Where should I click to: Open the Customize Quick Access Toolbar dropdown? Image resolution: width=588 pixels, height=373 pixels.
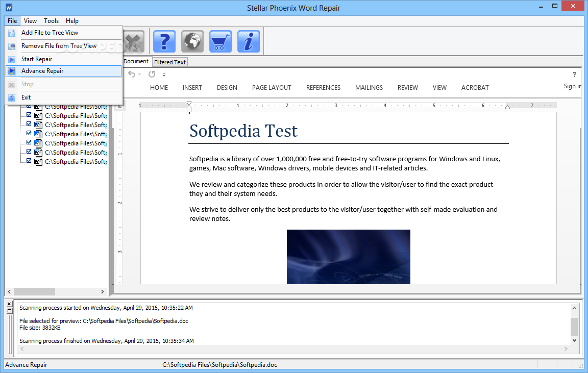coord(164,74)
